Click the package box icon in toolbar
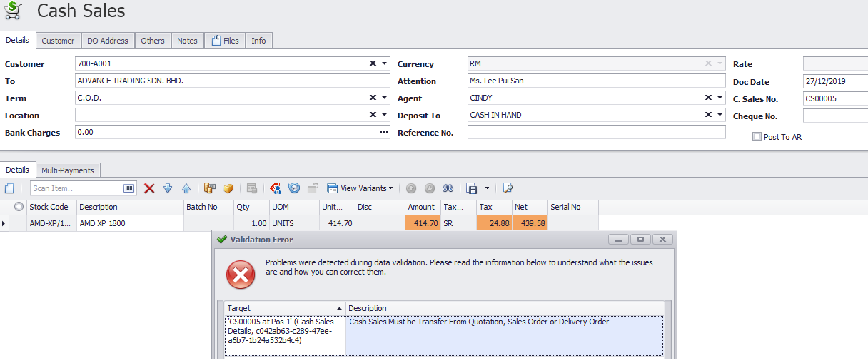Image resolution: width=868 pixels, height=363 pixels. click(228, 188)
